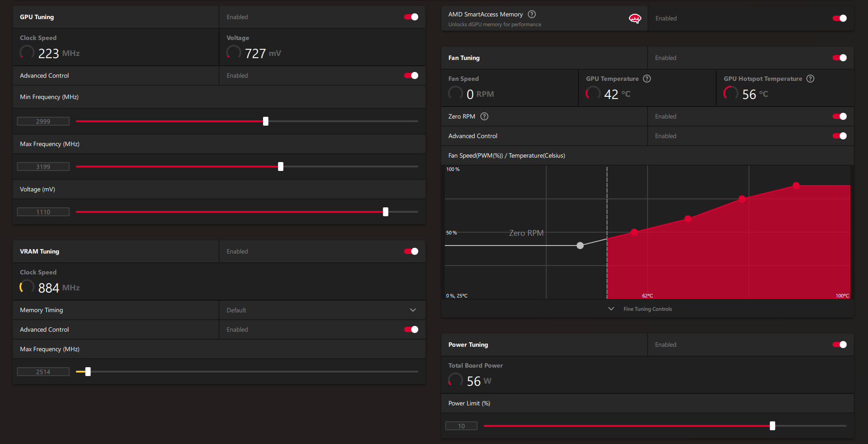
Task: Click Power Limit input field 10
Action: tap(461, 426)
